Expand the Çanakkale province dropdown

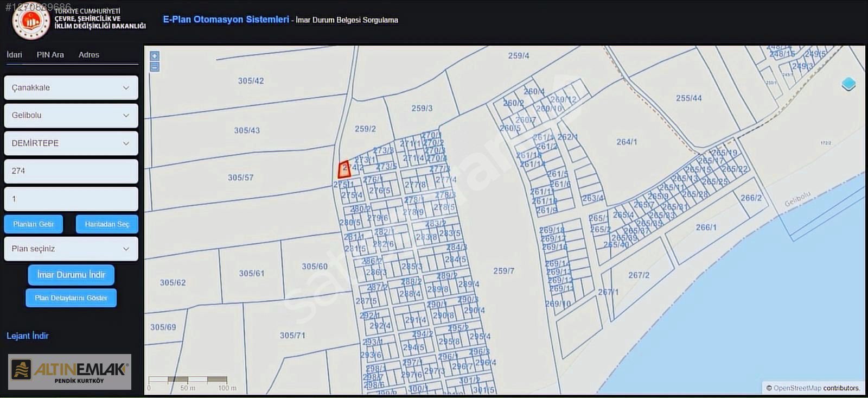click(71, 87)
